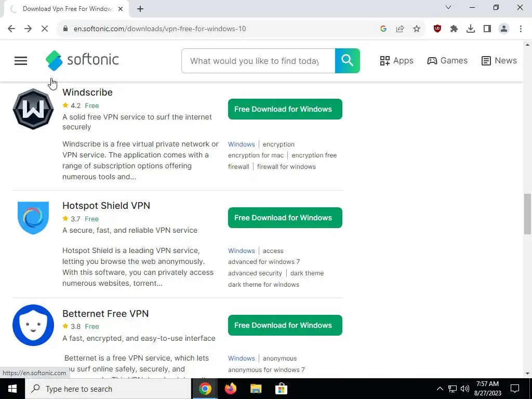Click the 'encryption for mac' tag
Viewport: 532px width, 399px height.
click(256, 155)
